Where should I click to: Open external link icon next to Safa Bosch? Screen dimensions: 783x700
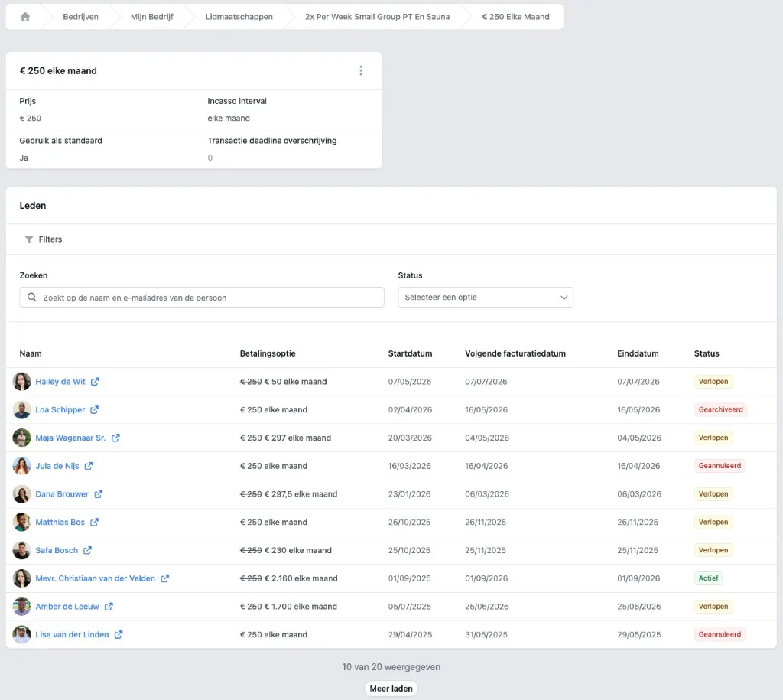(87, 550)
